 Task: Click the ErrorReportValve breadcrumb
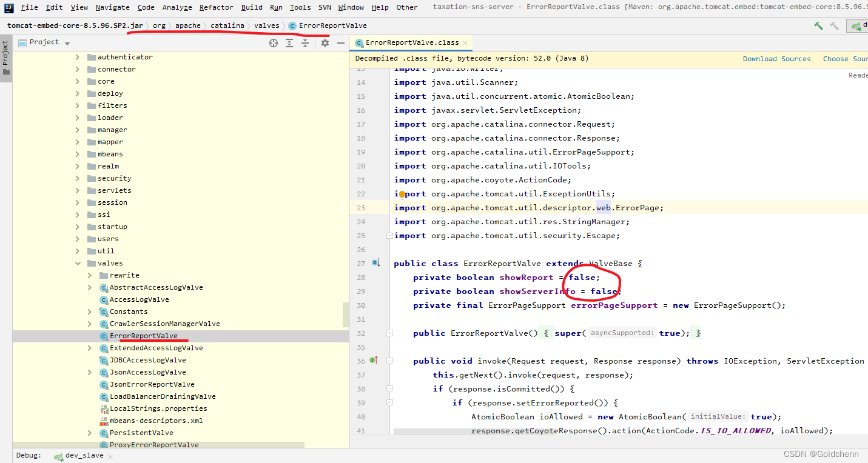328,25
